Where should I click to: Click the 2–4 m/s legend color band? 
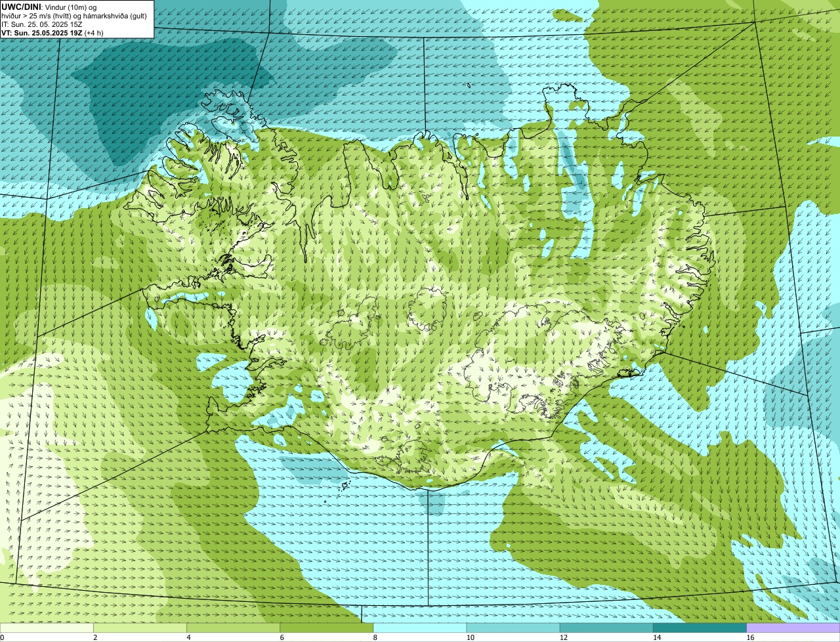140,628
